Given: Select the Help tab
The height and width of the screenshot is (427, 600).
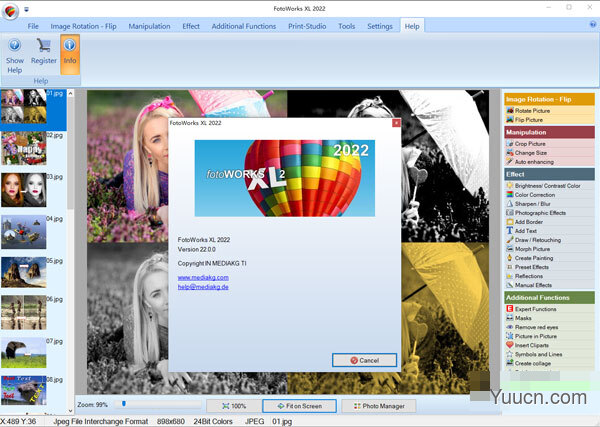Looking at the screenshot, I should 412,26.
